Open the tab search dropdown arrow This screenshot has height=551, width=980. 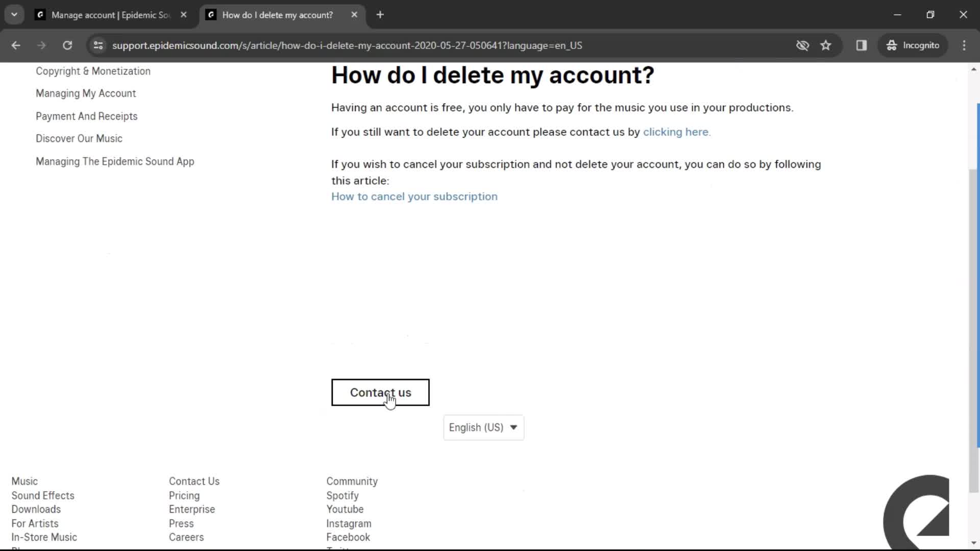(14, 15)
